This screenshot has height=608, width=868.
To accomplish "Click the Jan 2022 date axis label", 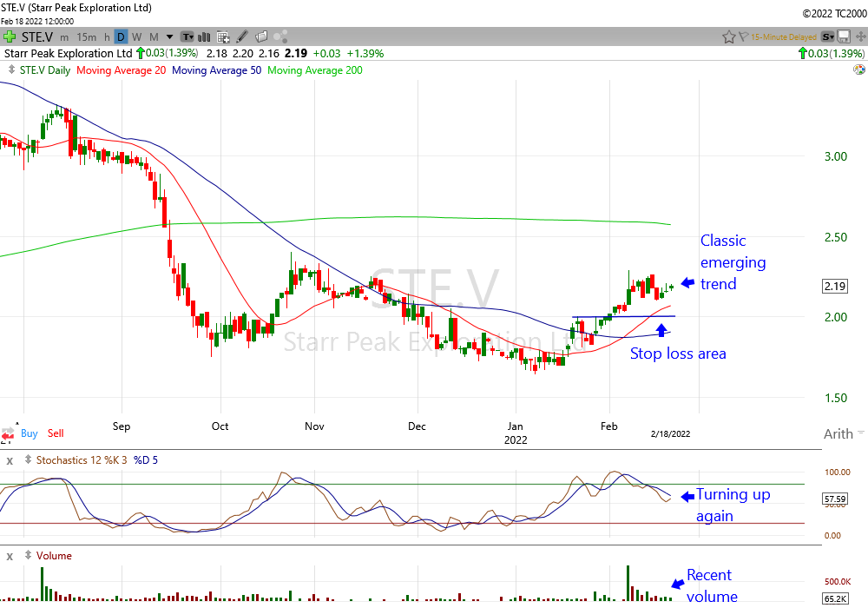I will tap(516, 433).
